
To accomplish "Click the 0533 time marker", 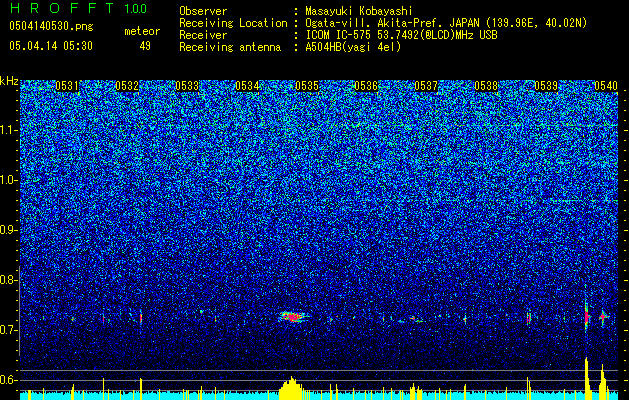I will click(187, 86).
